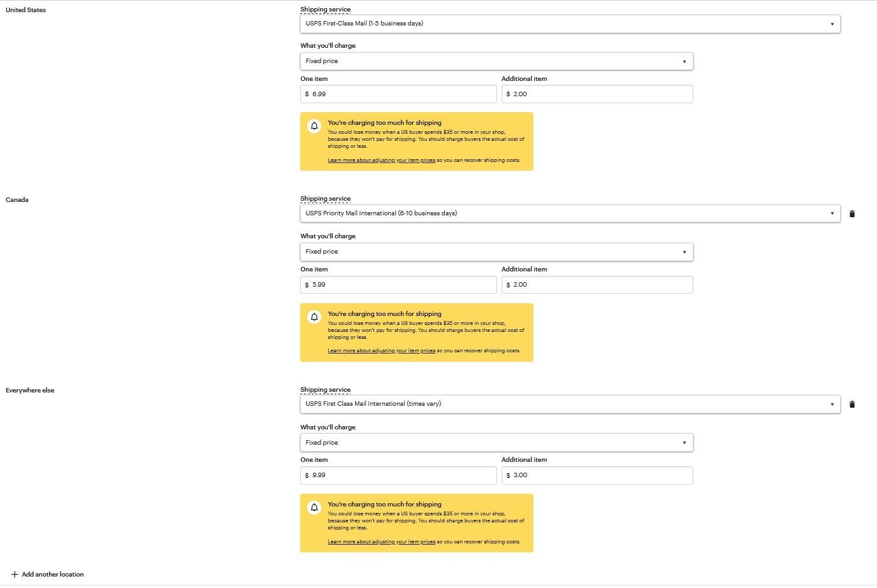Click bell icon in United States warning
This screenshot has width=877, height=588.
click(x=314, y=126)
